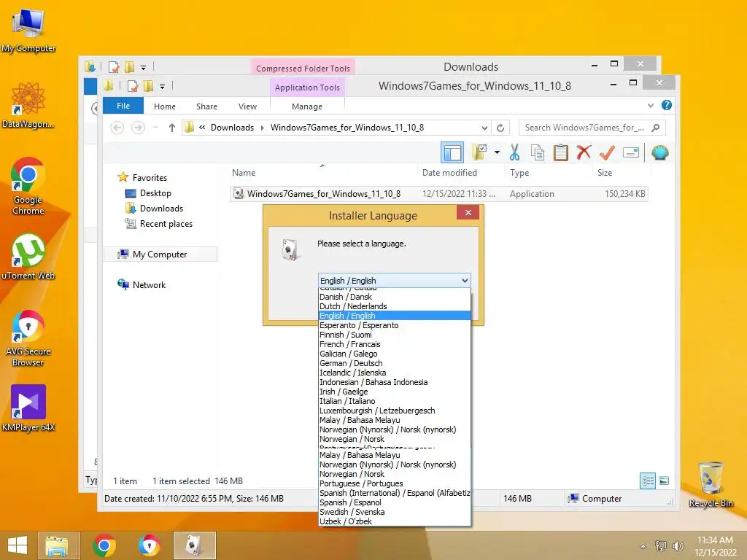Choose Danish / Dansk language

(395, 297)
